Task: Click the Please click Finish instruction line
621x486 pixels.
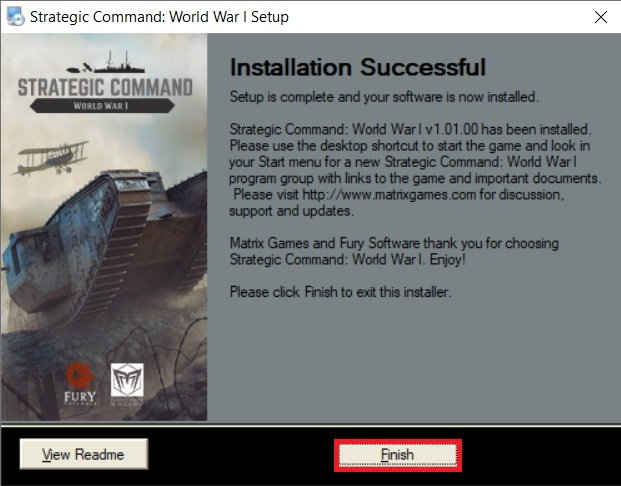Action: (x=340, y=292)
